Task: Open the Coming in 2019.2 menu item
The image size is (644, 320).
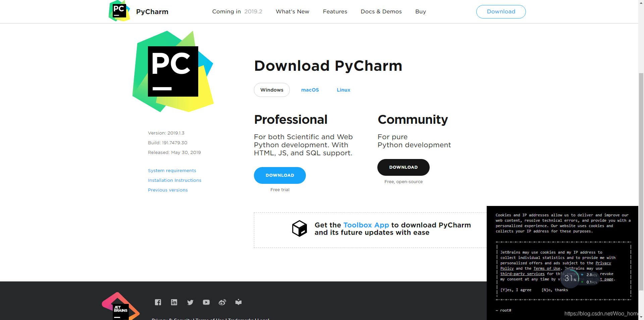Action: coord(237,11)
